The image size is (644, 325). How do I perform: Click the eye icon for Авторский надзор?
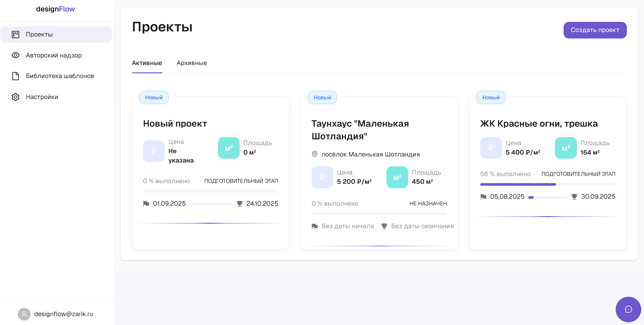pyautogui.click(x=16, y=55)
